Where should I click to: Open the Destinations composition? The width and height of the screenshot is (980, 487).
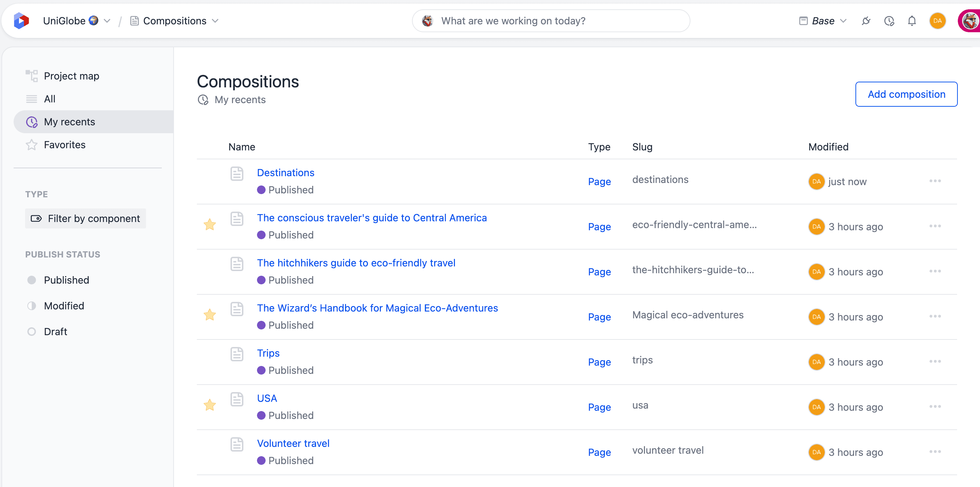point(286,173)
